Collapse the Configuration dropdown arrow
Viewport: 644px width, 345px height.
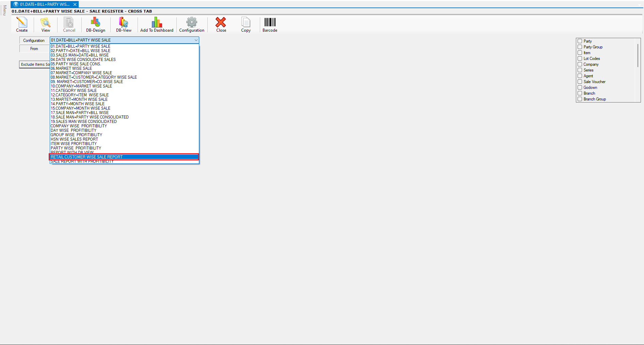[x=196, y=40]
